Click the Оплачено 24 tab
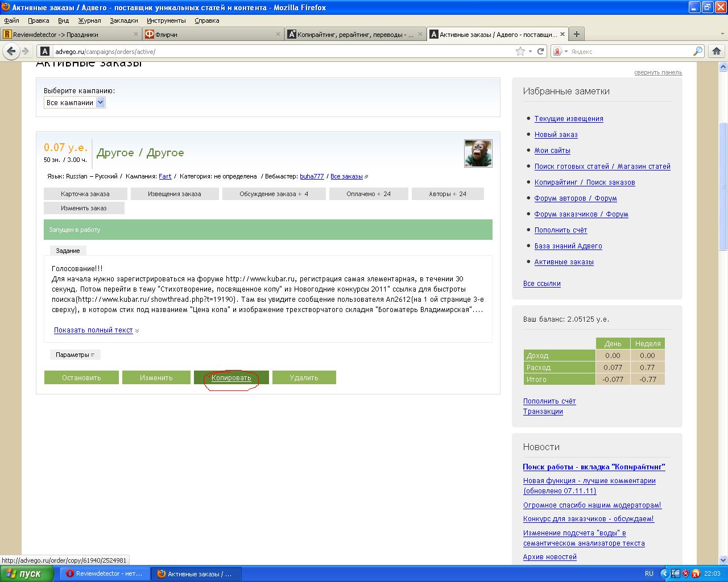Viewport: 728px width, 582px height. click(369, 194)
